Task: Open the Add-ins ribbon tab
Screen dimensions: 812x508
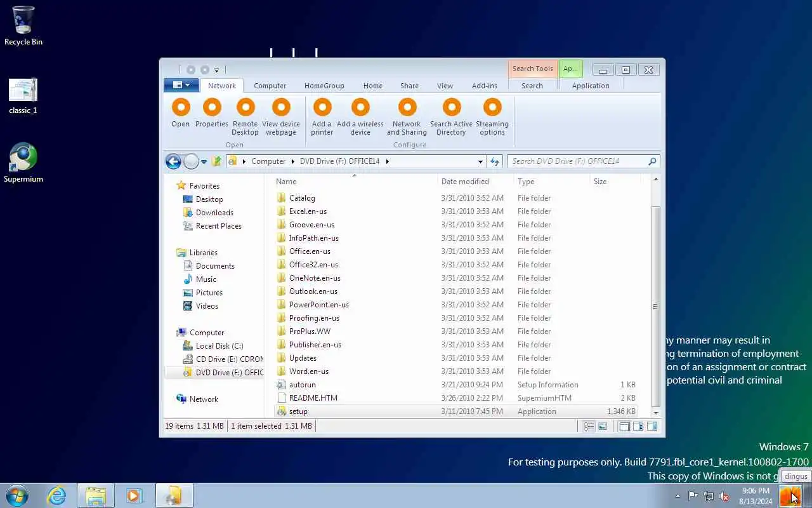Action: point(485,86)
